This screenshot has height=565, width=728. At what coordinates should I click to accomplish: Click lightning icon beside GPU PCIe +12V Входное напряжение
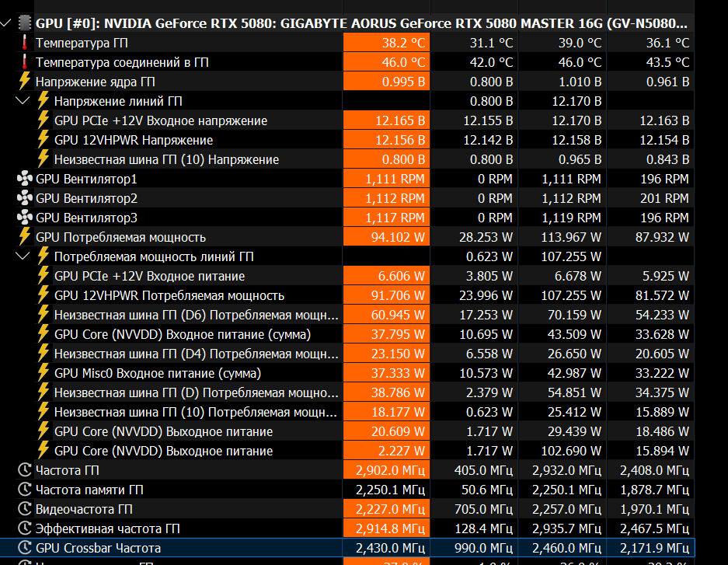point(44,120)
